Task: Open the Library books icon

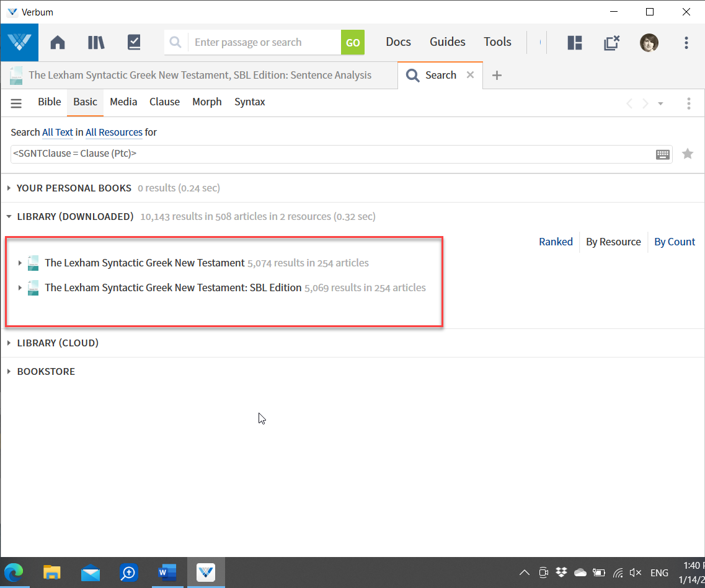Action: 95,42
